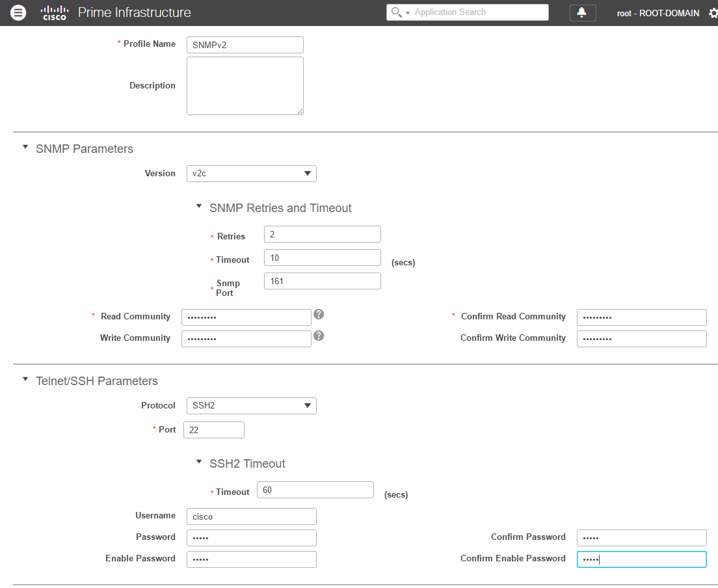The height and width of the screenshot is (588, 718).
Task: Click the Read Community help icon
Action: tap(319, 314)
